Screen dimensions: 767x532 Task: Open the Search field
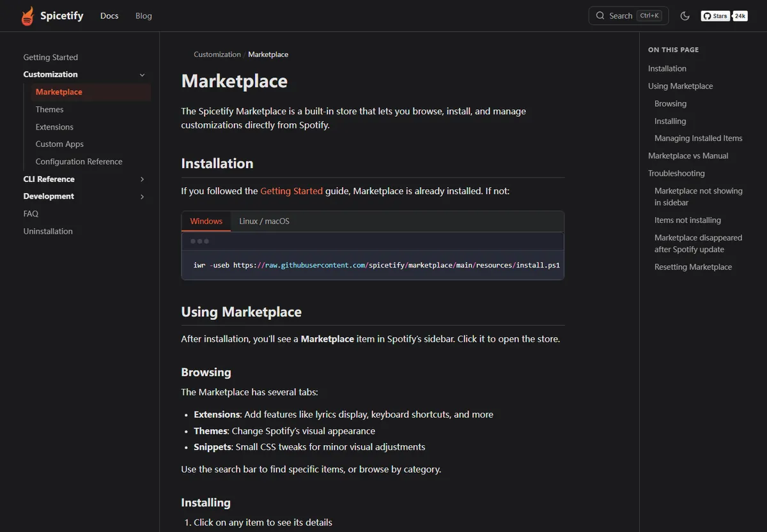click(628, 16)
